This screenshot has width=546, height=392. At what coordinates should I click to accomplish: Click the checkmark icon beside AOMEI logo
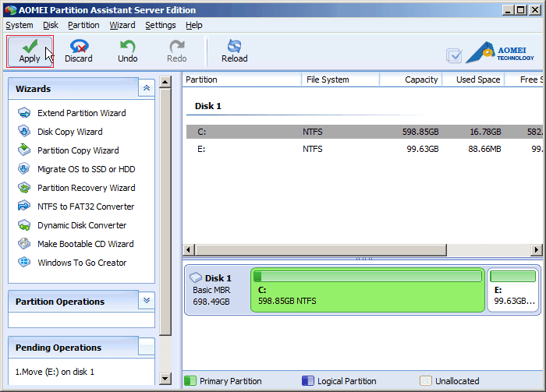click(x=454, y=55)
